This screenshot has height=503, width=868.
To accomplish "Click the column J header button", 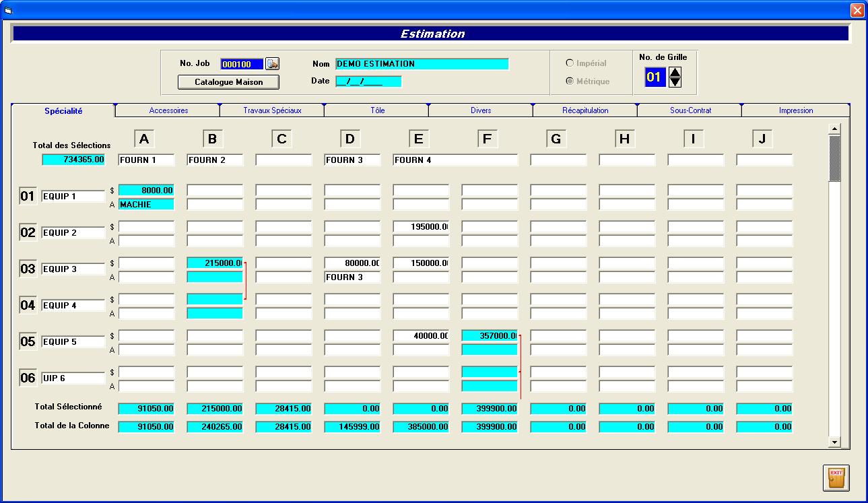I will (762, 139).
